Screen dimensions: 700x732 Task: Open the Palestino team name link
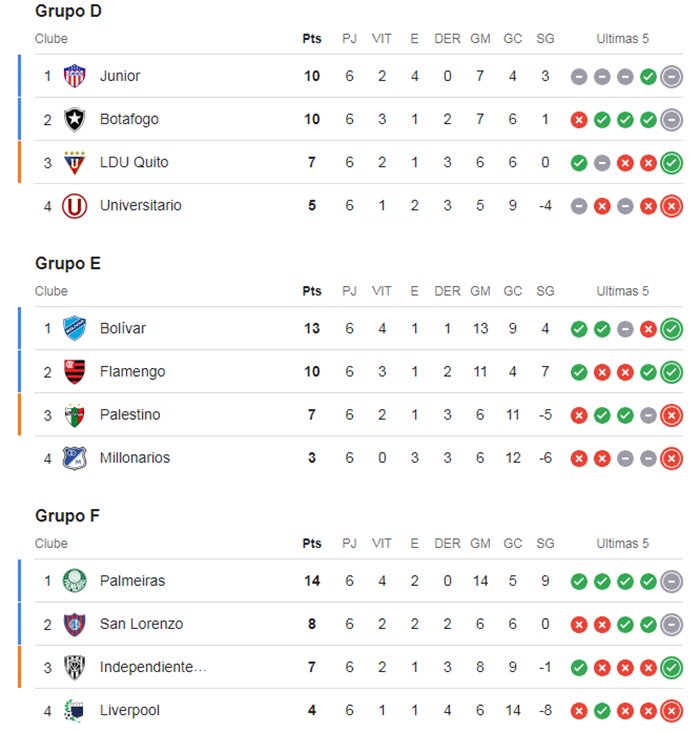pyautogui.click(x=130, y=415)
